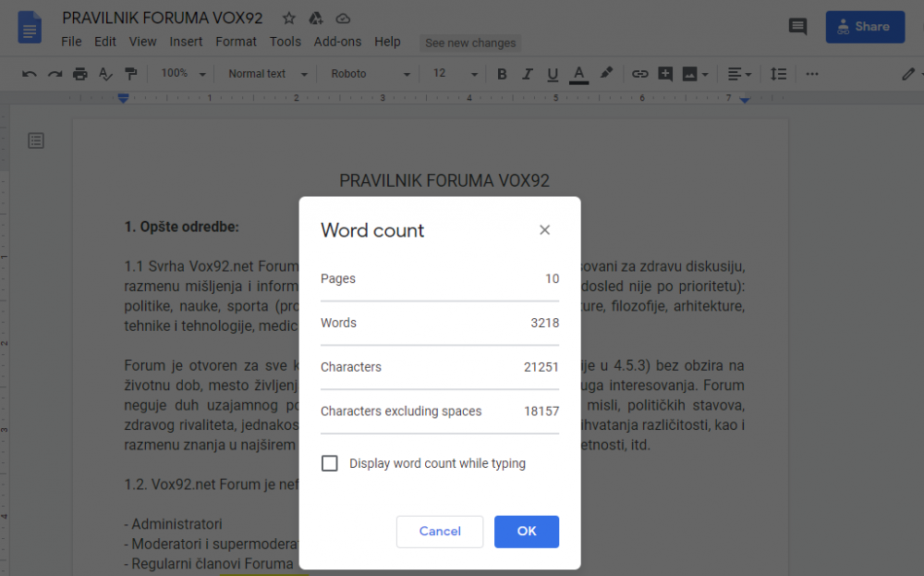The width and height of the screenshot is (924, 576).
Task: Toggle Underline text formatting
Action: (553, 74)
